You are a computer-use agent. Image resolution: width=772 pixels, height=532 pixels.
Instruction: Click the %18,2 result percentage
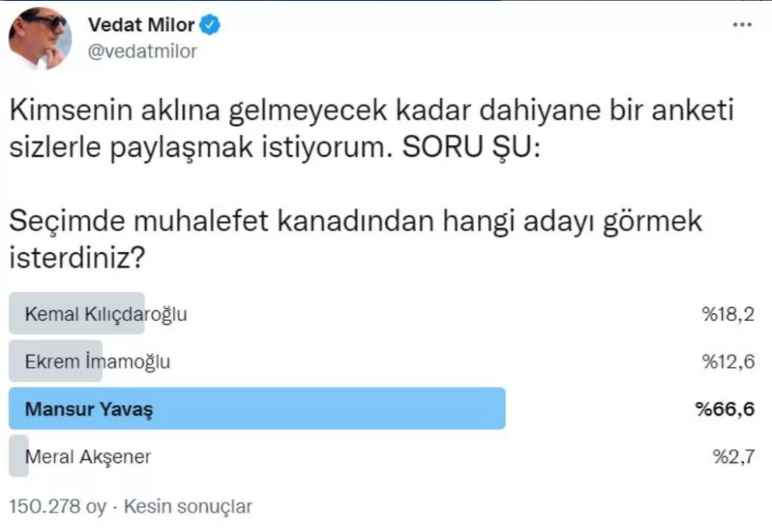click(729, 315)
